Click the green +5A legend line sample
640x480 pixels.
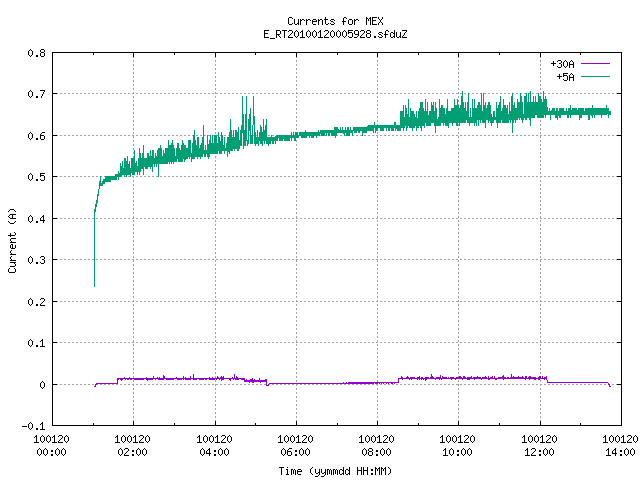pos(595,76)
